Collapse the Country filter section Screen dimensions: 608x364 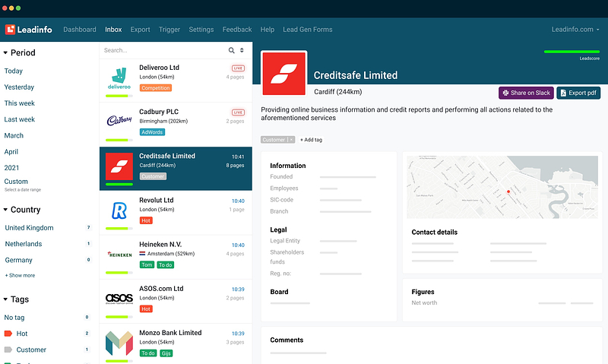(6, 210)
